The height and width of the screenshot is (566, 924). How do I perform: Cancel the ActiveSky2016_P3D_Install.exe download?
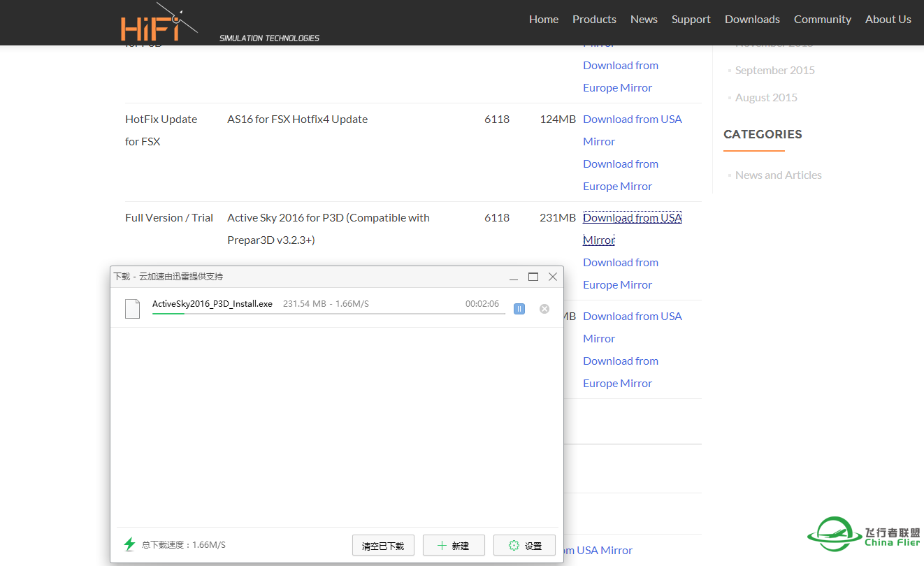[544, 309]
